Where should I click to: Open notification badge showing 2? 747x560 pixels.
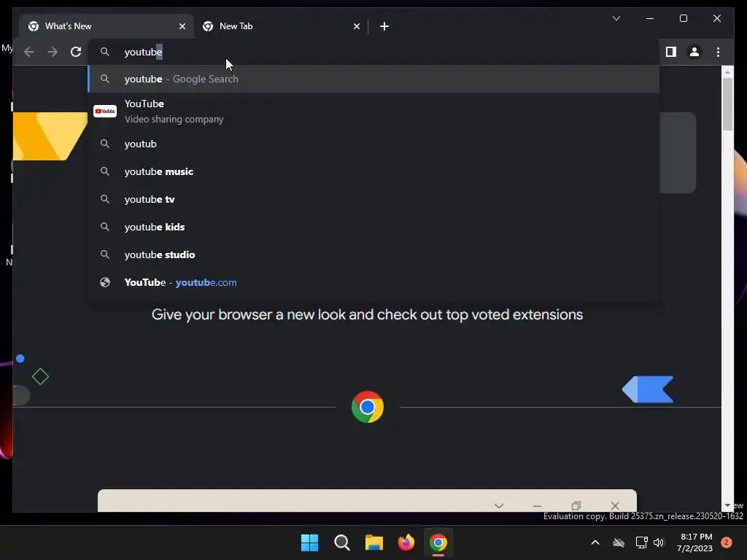[x=726, y=542]
